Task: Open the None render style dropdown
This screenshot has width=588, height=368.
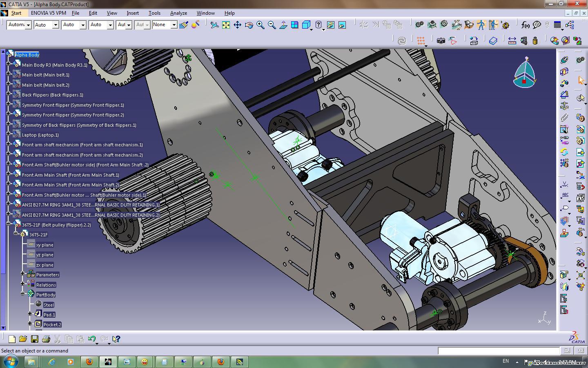Action: click(x=174, y=25)
